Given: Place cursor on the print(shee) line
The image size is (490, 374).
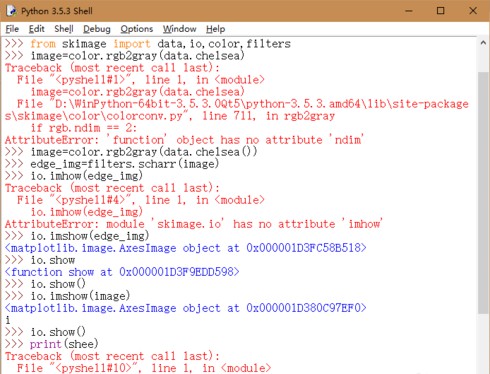Looking at the screenshot, I should pyautogui.click(x=52, y=344).
